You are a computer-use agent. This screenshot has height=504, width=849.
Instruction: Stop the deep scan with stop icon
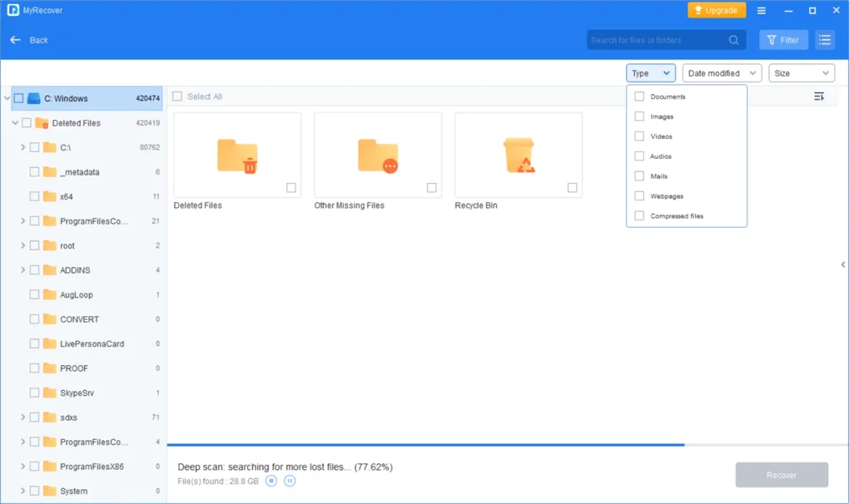[x=271, y=481]
